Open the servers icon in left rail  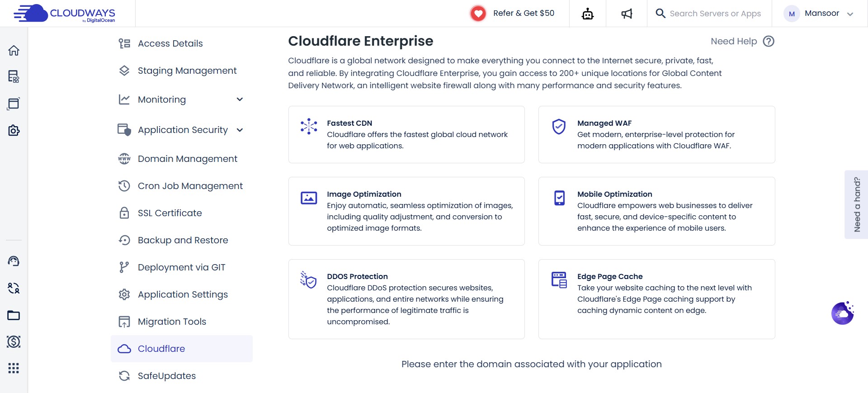14,76
